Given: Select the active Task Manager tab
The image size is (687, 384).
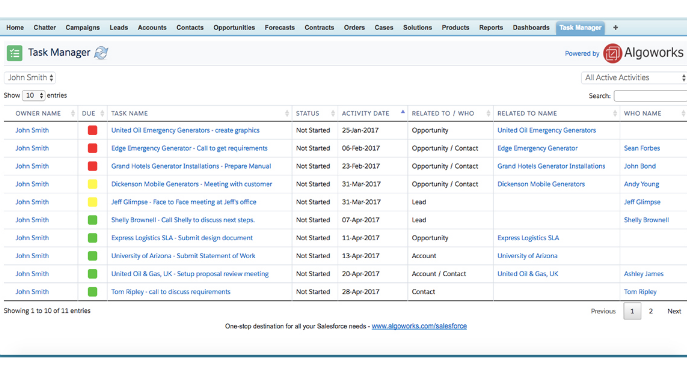Looking at the screenshot, I should 580,28.
